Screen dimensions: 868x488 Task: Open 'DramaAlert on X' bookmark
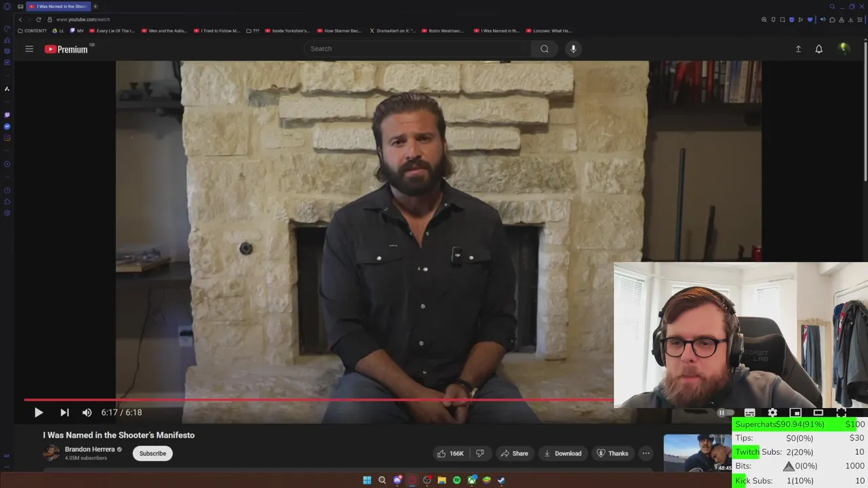pyautogui.click(x=392, y=30)
